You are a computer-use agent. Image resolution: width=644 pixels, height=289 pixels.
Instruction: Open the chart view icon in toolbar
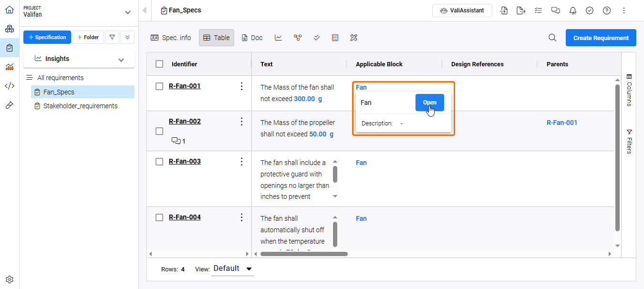pyautogui.click(x=278, y=38)
